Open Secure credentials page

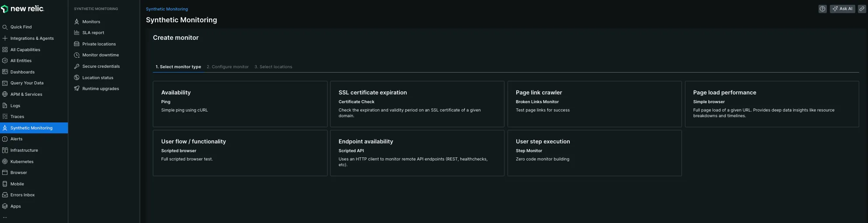point(101,66)
